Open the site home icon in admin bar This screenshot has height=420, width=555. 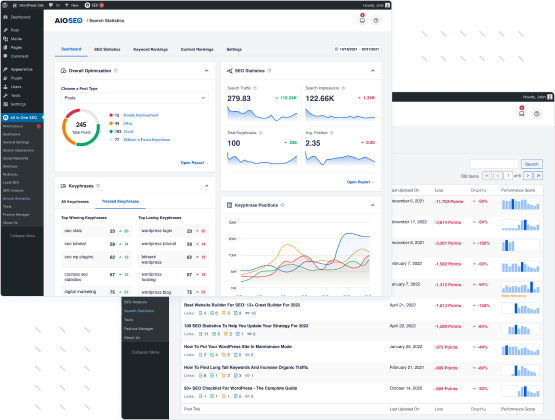pyautogui.click(x=15, y=5)
